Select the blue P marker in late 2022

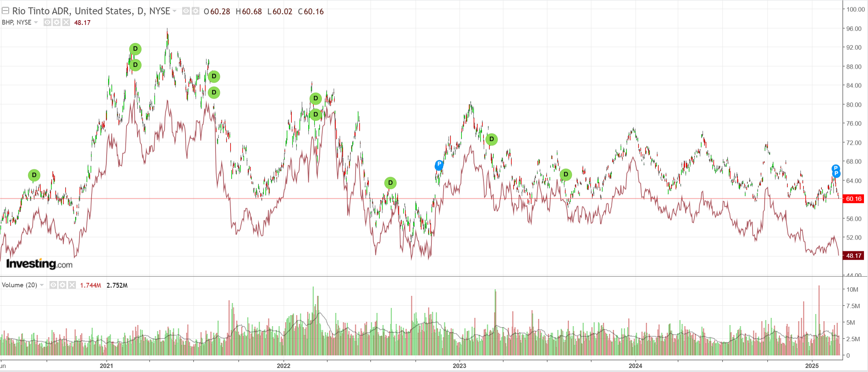point(439,165)
